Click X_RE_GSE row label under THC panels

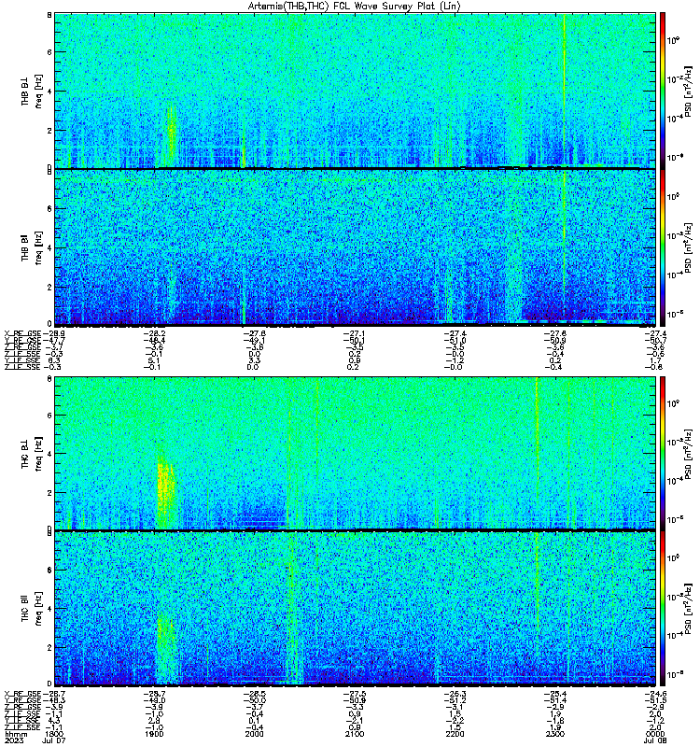(x=22, y=694)
